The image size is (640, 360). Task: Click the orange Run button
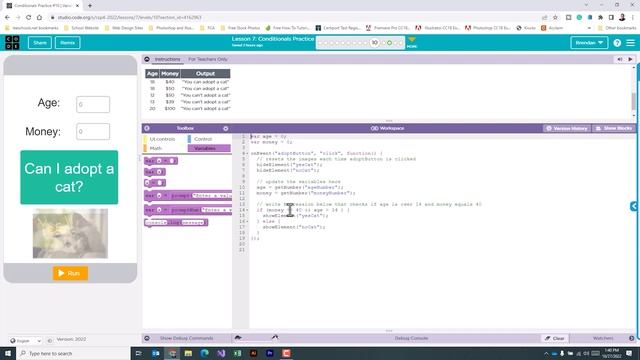coord(70,273)
